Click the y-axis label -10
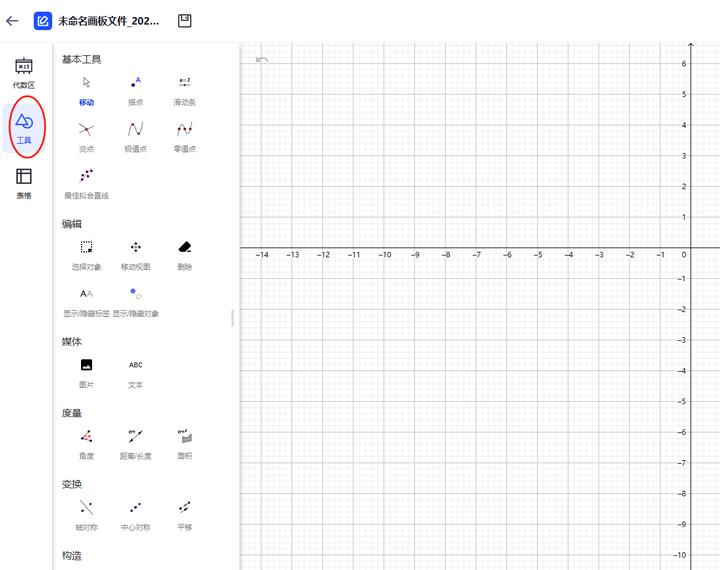 tap(680, 555)
